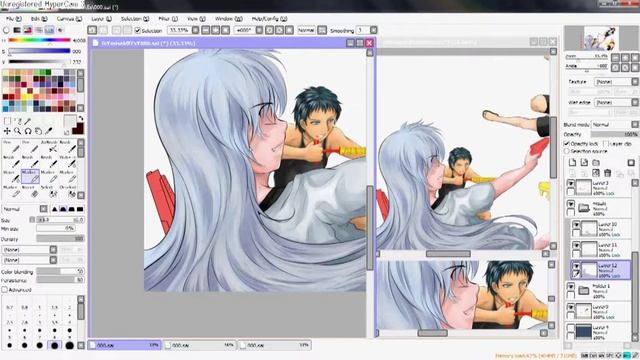
Task: Adjust the layer Opacity slider
Action: click(x=614, y=134)
